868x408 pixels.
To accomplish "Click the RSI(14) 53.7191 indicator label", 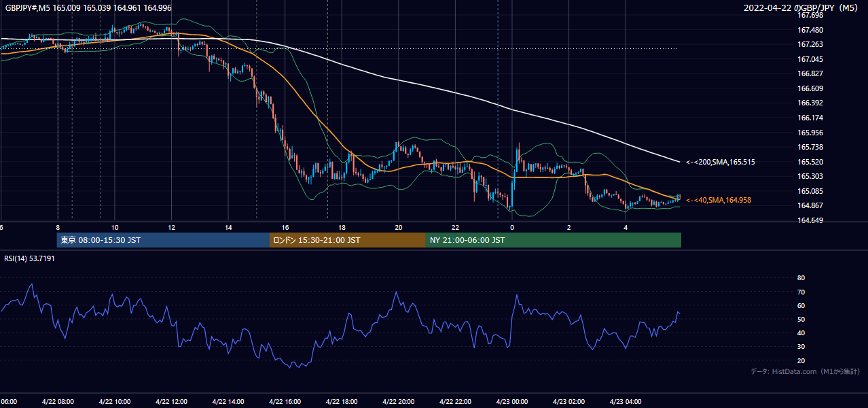I will pyautogui.click(x=29, y=258).
